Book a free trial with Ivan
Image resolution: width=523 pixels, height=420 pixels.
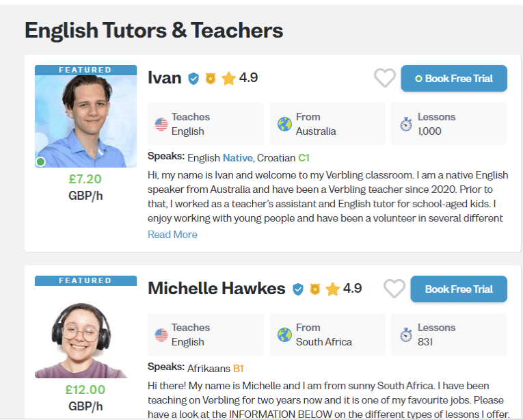coord(454,79)
